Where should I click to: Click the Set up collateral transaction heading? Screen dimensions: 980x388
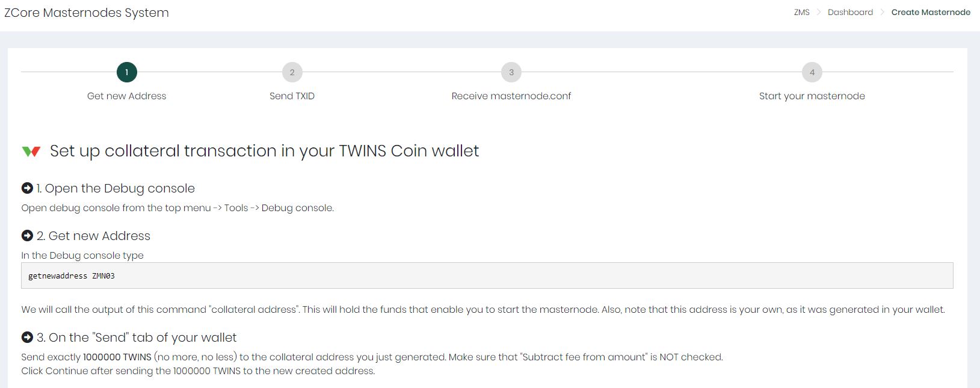(x=264, y=151)
